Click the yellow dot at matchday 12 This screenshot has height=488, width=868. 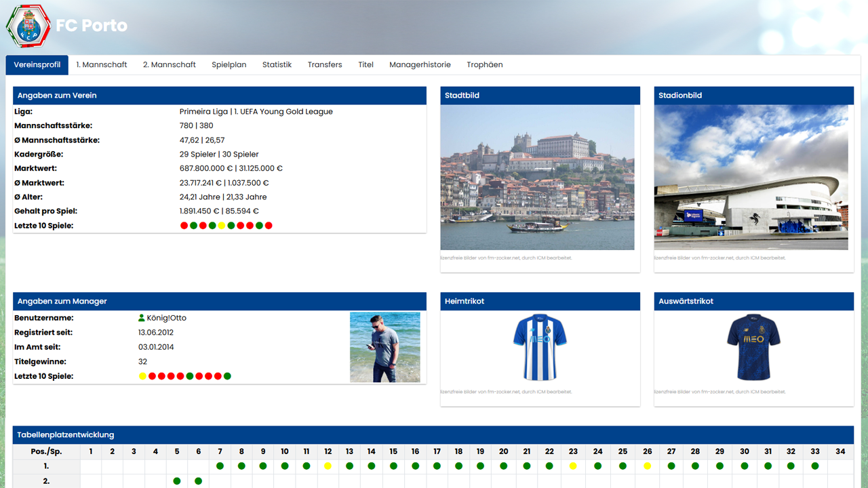(x=328, y=466)
